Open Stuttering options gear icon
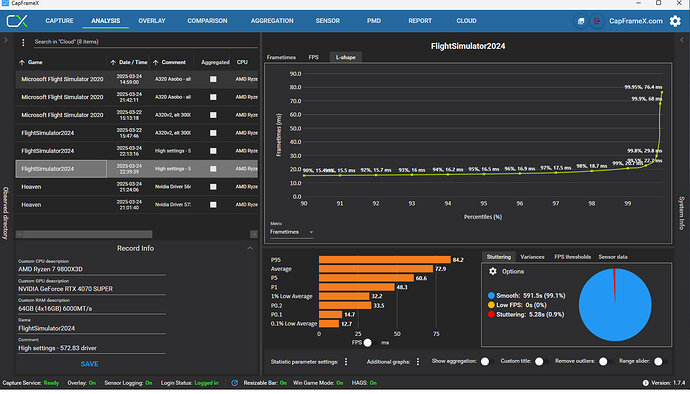Screen dimensions: 690x394 pyautogui.click(x=493, y=272)
